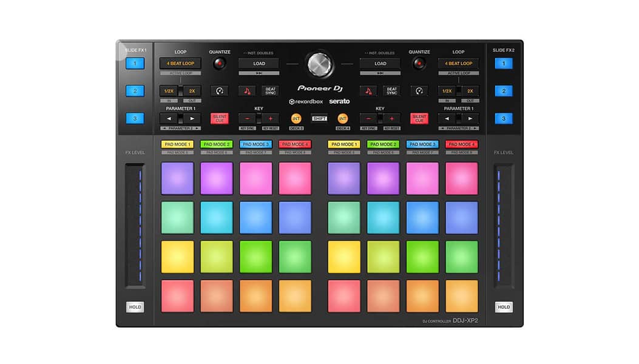The image size is (639, 364).
Task: Switch left deck to Pad Mode 3
Action: coord(256,144)
